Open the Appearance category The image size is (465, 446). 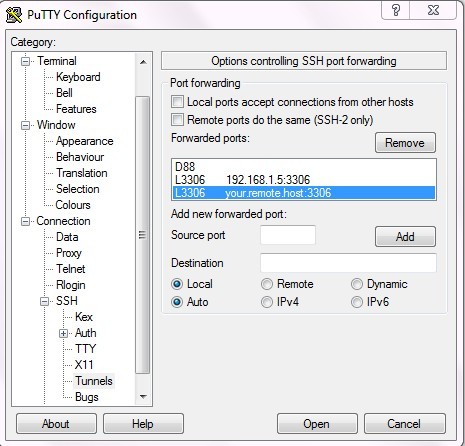[x=85, y=141]
